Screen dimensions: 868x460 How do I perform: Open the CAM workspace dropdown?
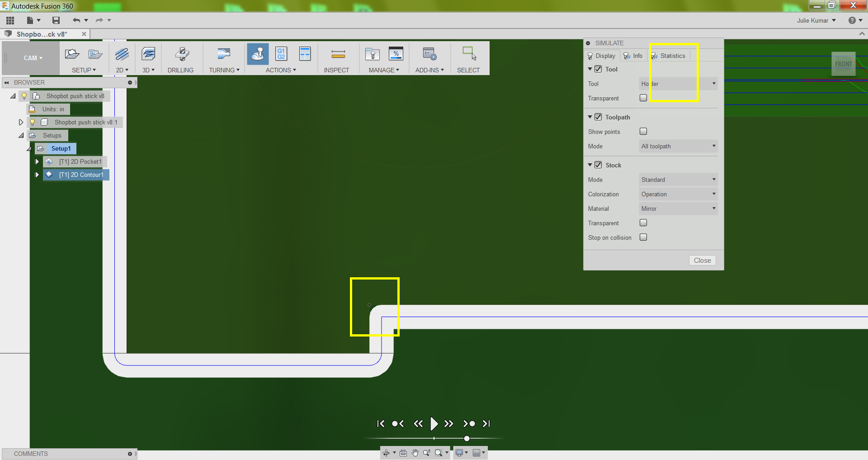(x=33, y=58)
